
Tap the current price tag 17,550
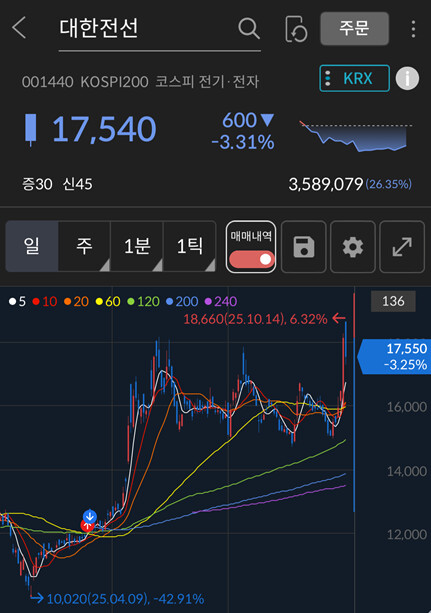(394, 357)
